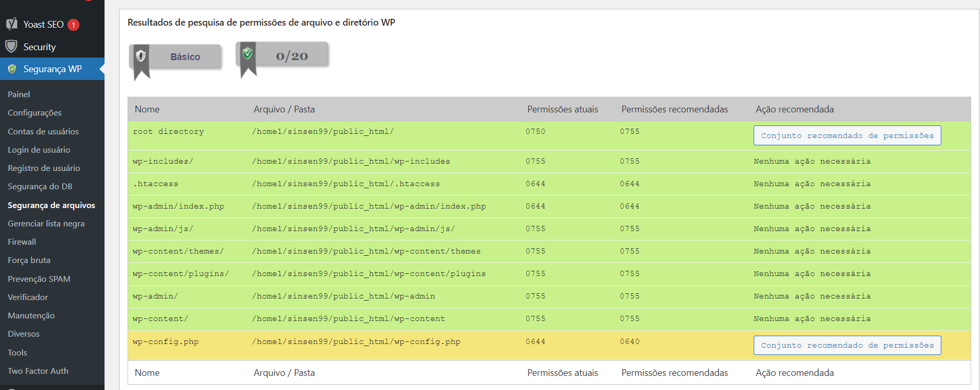Open Firewall submenu

22,242
